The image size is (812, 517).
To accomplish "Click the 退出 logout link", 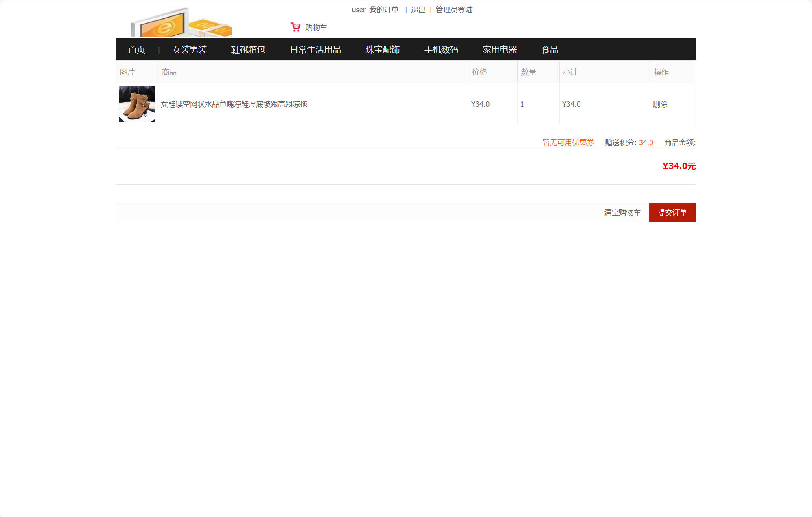I will [418, 10].
